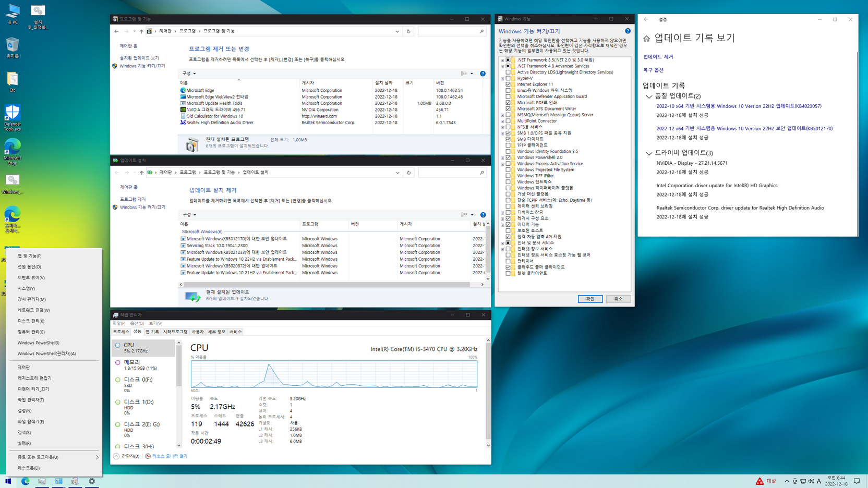Image resolution: width=868 pixels, height=488 pixels.
Task: Open 종료 또는 로그아웃(U) submenu
Action: click(54, 457)
